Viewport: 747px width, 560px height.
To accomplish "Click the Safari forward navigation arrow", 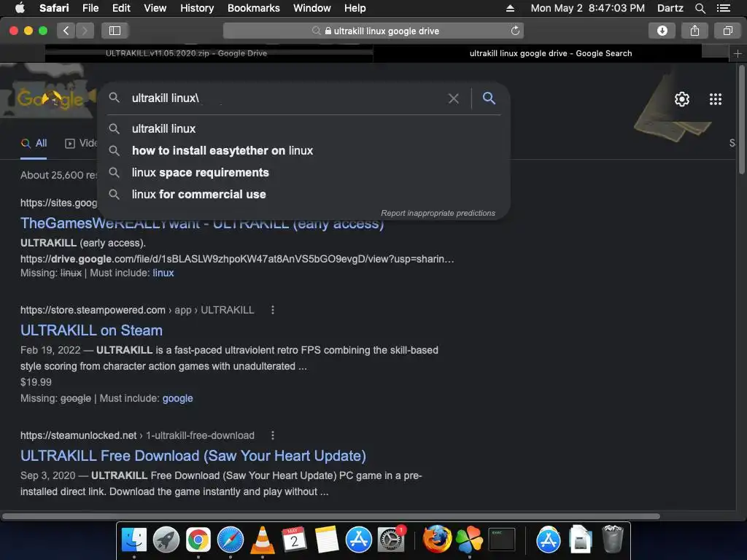I will point(85,31).
